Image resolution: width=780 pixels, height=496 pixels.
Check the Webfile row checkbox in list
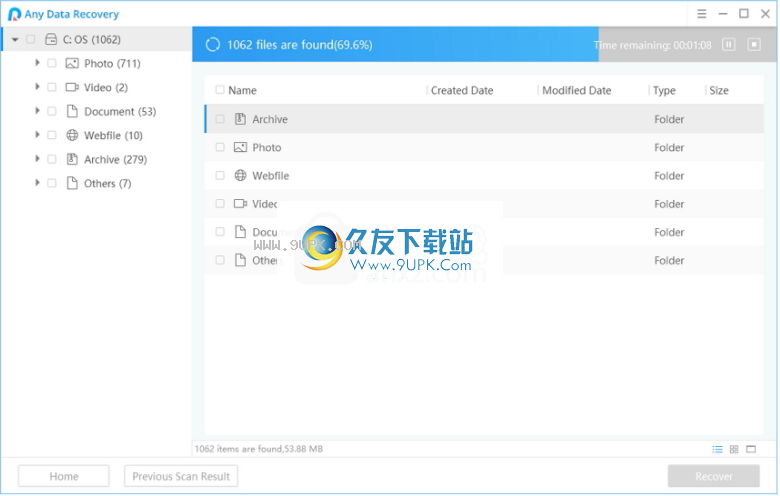pos(220,175)
